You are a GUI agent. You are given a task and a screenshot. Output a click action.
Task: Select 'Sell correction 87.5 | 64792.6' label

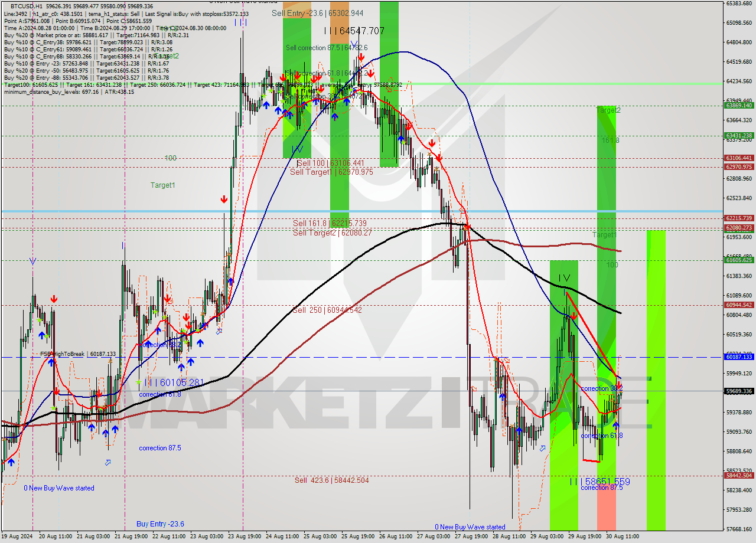tap(327, 48)
